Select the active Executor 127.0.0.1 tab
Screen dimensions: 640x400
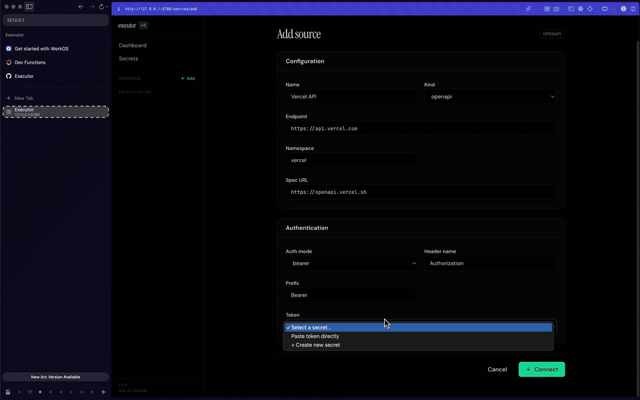(56, 112)
